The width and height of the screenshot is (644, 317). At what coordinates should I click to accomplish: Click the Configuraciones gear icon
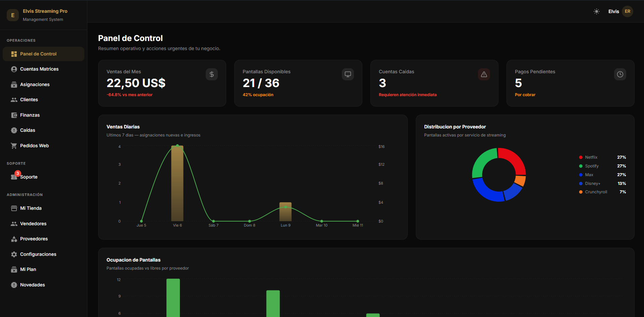click(x=14, y=254)
